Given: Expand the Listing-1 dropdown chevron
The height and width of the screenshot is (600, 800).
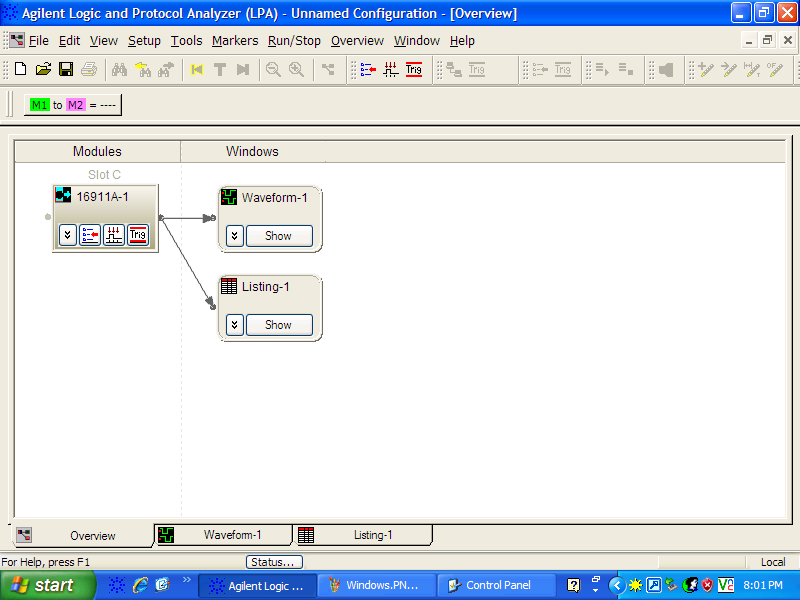Looking at the screenshot, I should pos(235,324).
